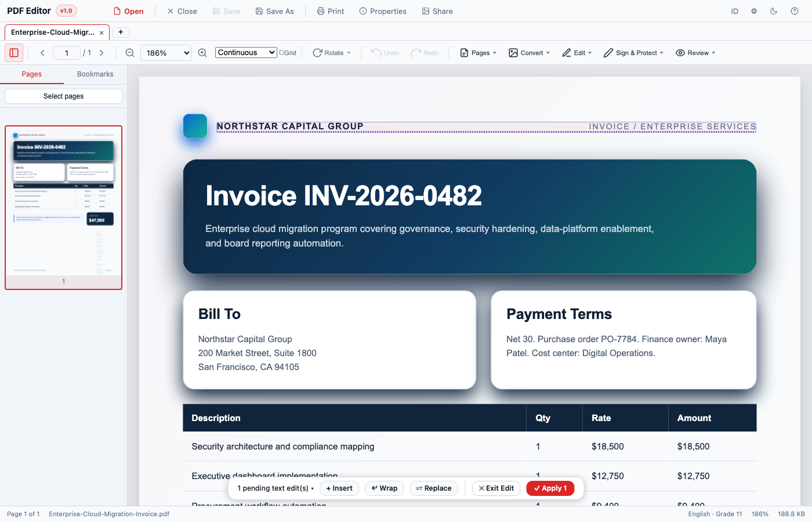This screenshot has width=812, height=522.
Task: Click the v1.0 version badge
Action: (x=66, y=11)
